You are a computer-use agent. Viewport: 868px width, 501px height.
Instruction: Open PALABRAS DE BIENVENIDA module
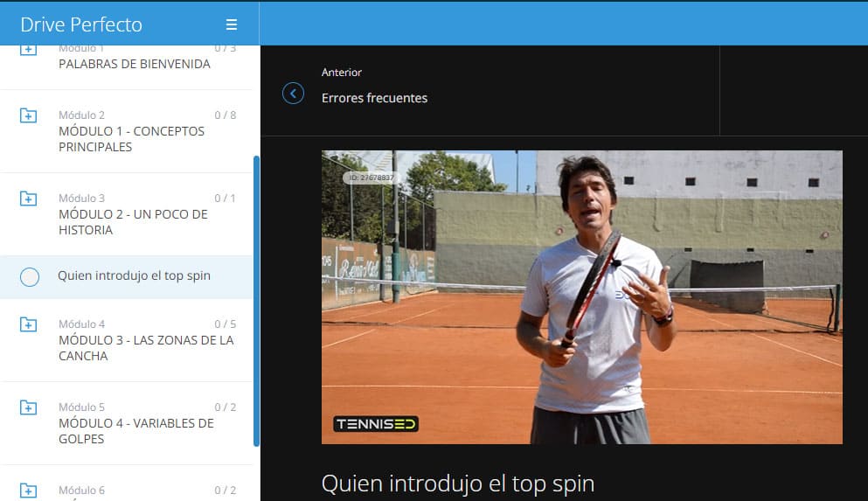(x=135, y=64)
